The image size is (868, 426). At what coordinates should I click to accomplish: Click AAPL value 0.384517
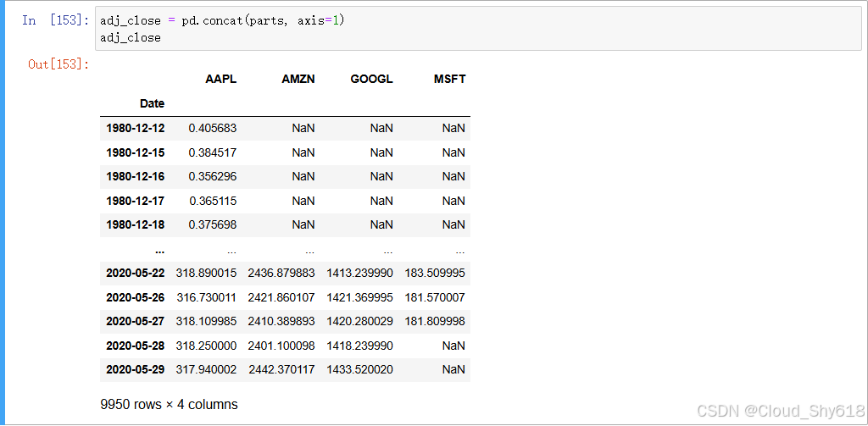pyautogui.click(x=213, y=152)
